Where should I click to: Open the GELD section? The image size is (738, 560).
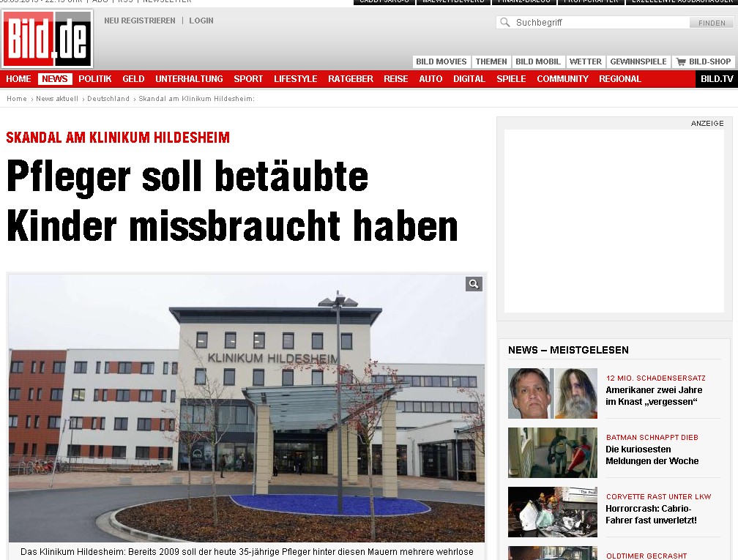pos(134,79)
